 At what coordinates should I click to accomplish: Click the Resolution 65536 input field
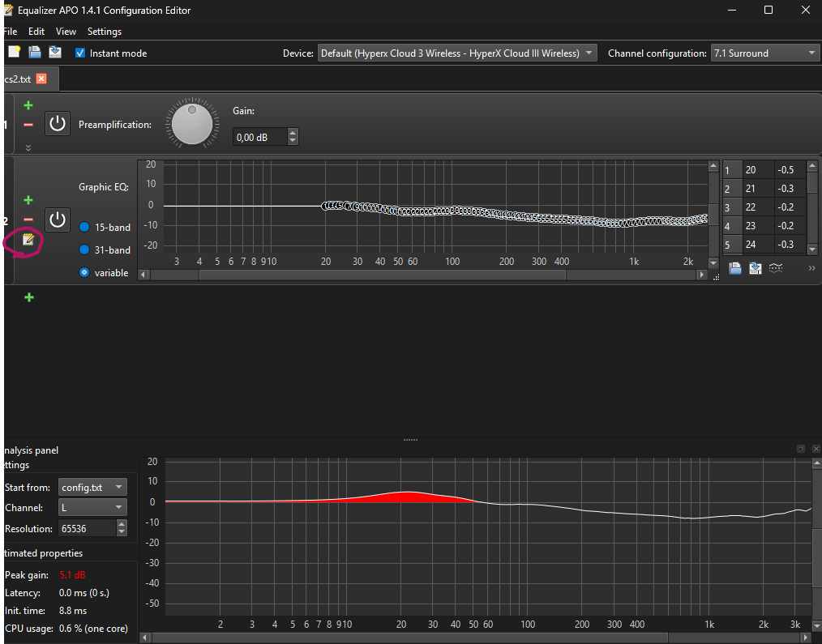[x=87, y=528]
